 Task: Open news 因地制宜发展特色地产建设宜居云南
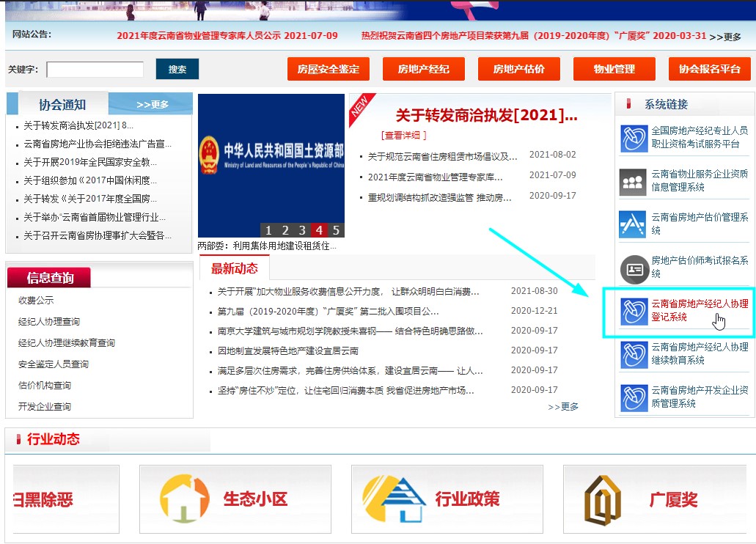(x=288, y=351)
